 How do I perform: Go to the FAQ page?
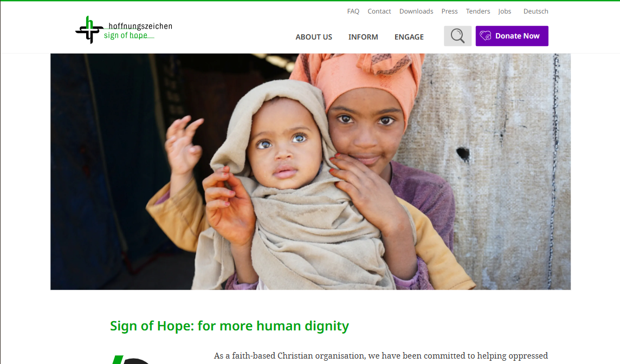(353, 11)
